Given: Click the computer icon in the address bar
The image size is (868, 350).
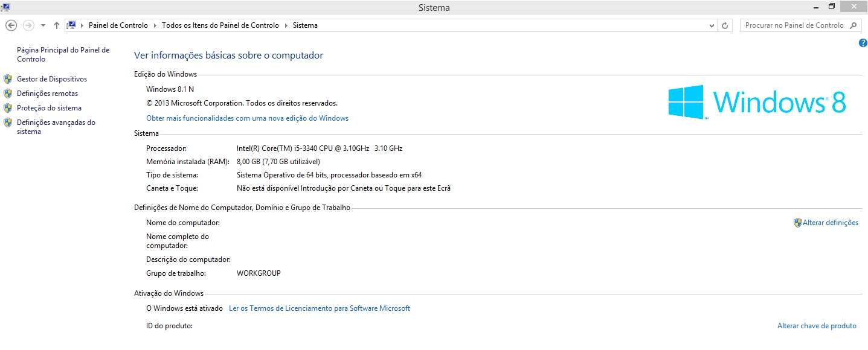Looking at the screenshot, I should tap(71, 25).
